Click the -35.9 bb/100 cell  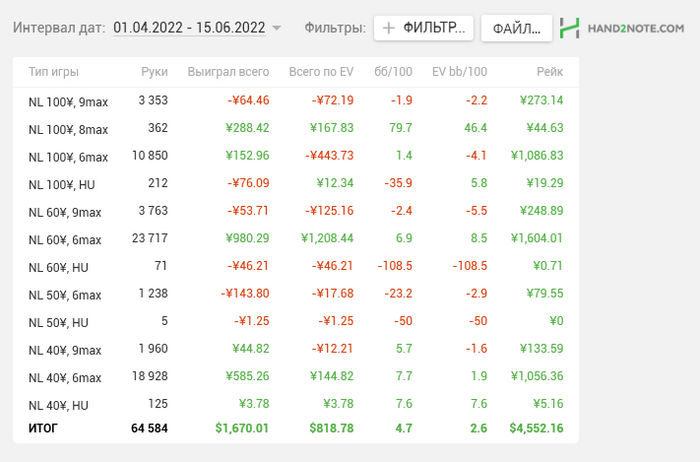pyautogui.click(x=398, y=183)
